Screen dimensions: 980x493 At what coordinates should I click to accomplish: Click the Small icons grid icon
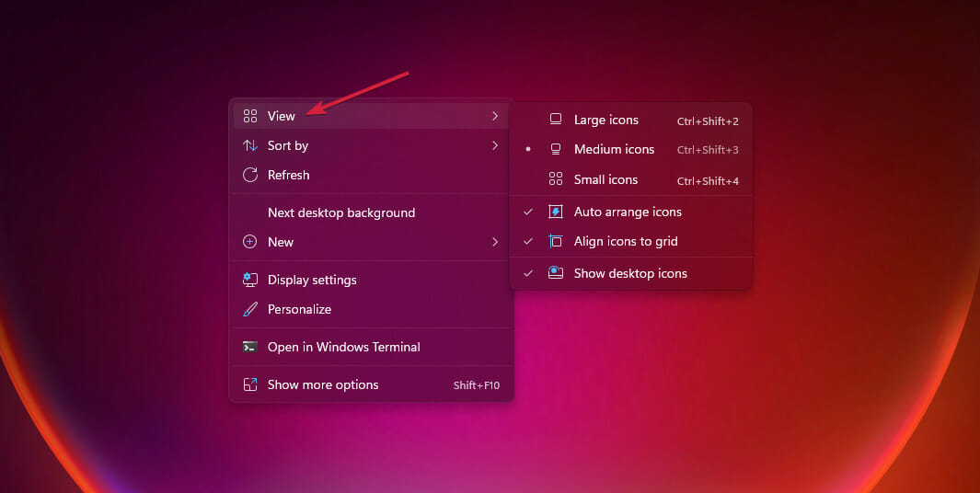(x=556, y=179)
